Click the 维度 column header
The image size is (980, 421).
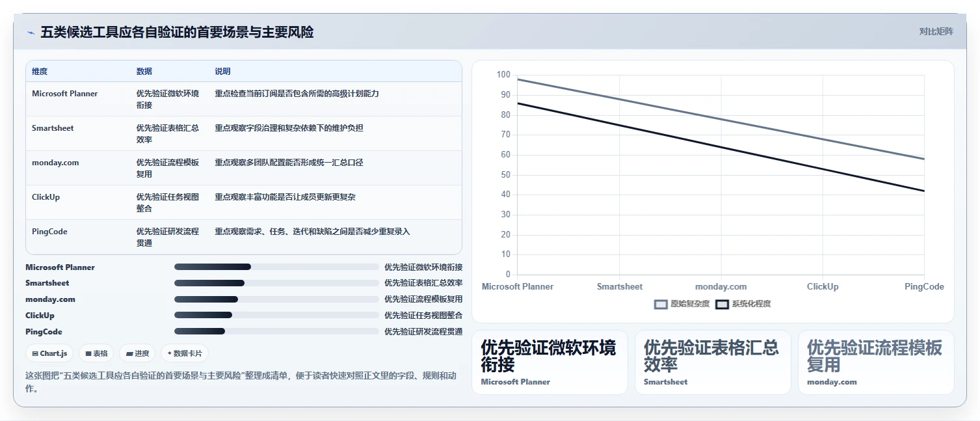pos(40,72)
